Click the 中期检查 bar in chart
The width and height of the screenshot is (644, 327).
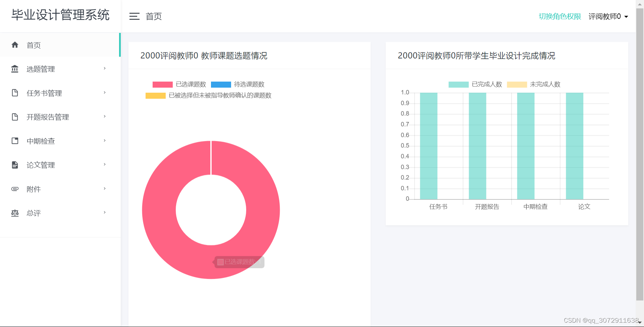526,146
